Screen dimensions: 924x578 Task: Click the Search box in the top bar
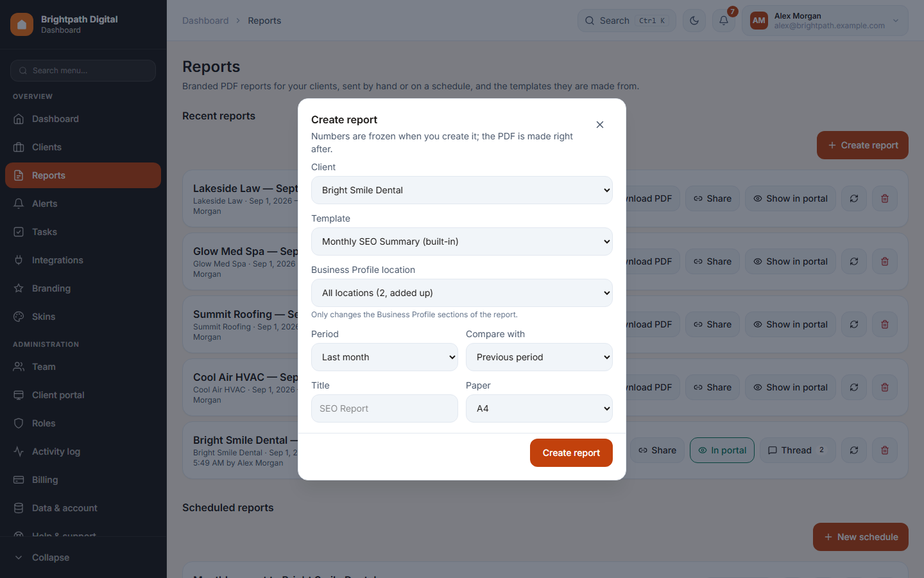point(627,21)
